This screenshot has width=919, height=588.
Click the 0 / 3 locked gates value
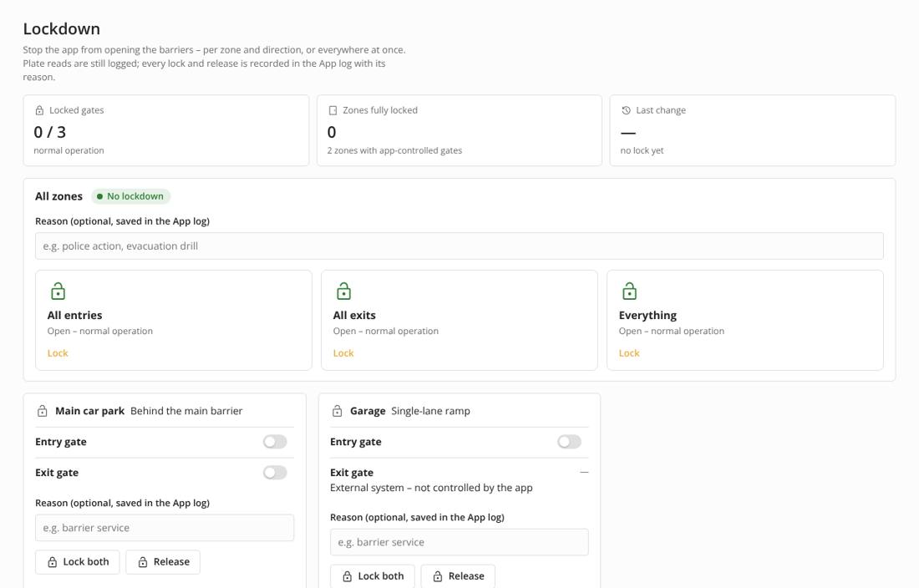(x=50, y=132)
